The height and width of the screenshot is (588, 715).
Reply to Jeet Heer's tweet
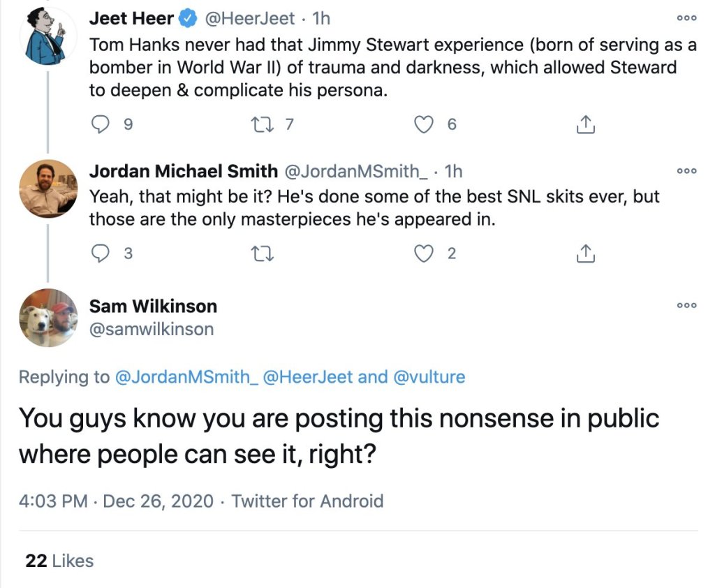click(x=103, y=124)
